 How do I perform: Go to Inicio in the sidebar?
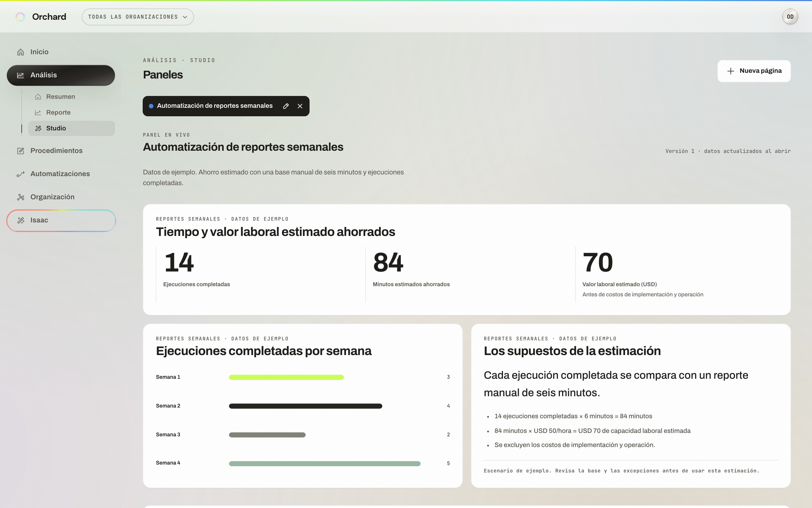point(60,52)
